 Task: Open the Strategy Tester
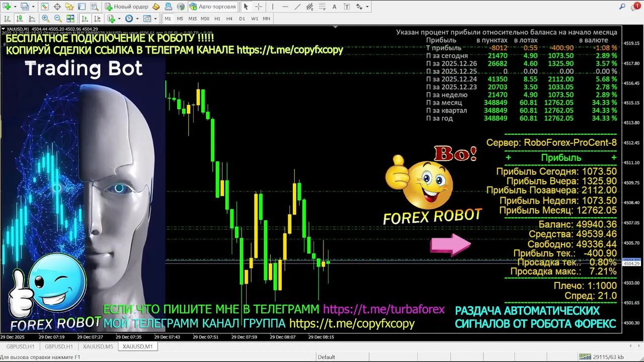coord(94,7)
